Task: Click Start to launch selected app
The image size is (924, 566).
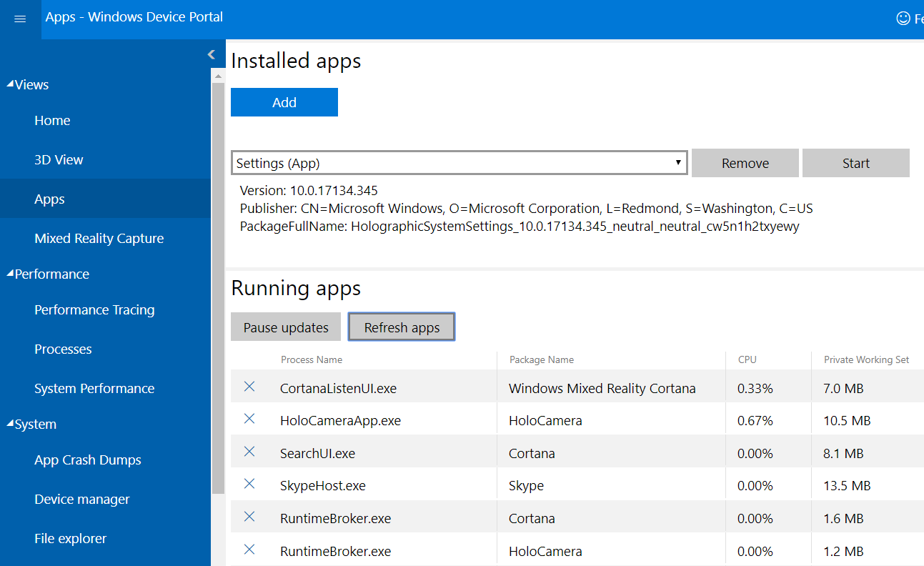Action: pos(856,163)
